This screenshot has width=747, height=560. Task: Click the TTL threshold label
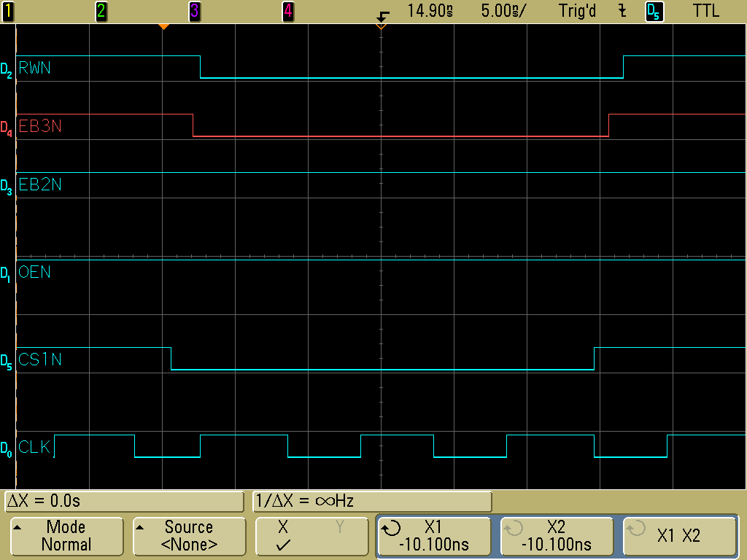click(x=705, y=11)
